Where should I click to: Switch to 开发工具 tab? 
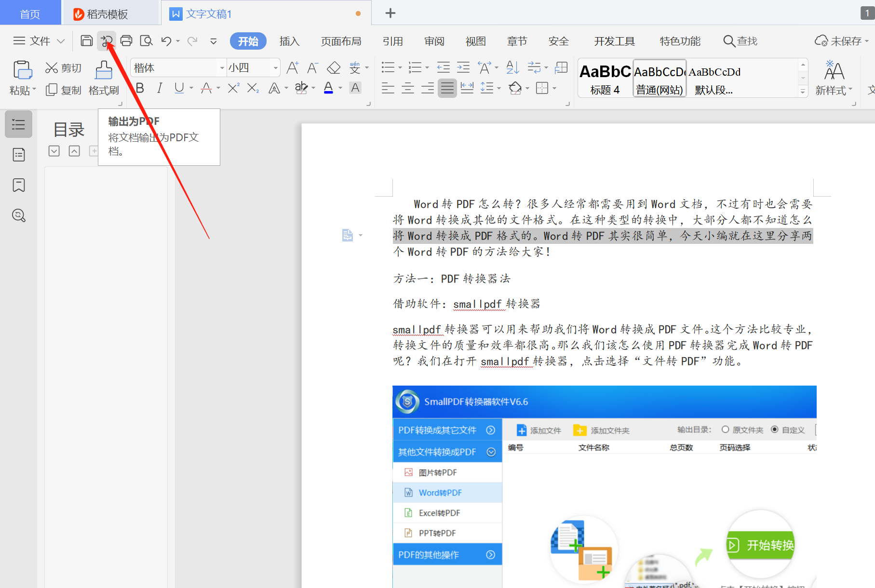(615, 41)
